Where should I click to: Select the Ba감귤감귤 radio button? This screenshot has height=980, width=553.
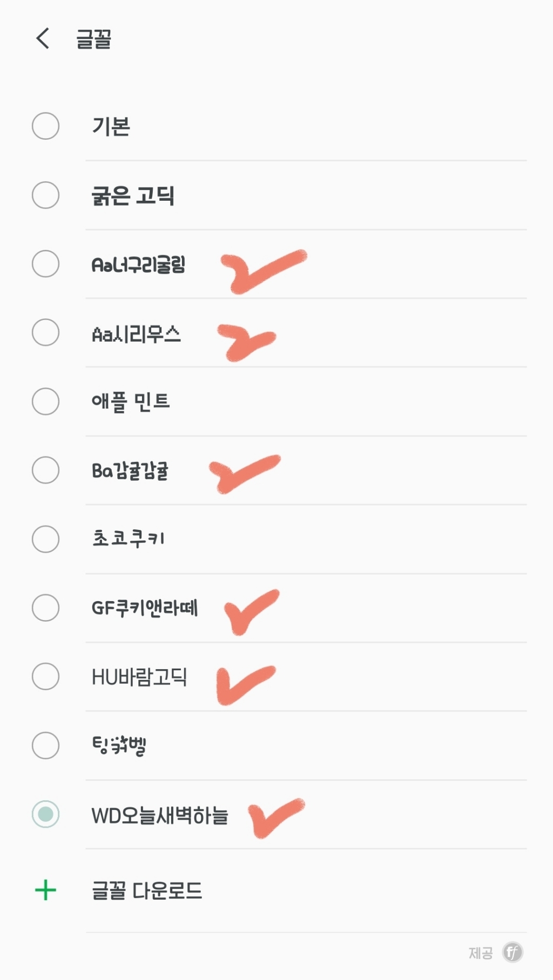click(45, 470)
